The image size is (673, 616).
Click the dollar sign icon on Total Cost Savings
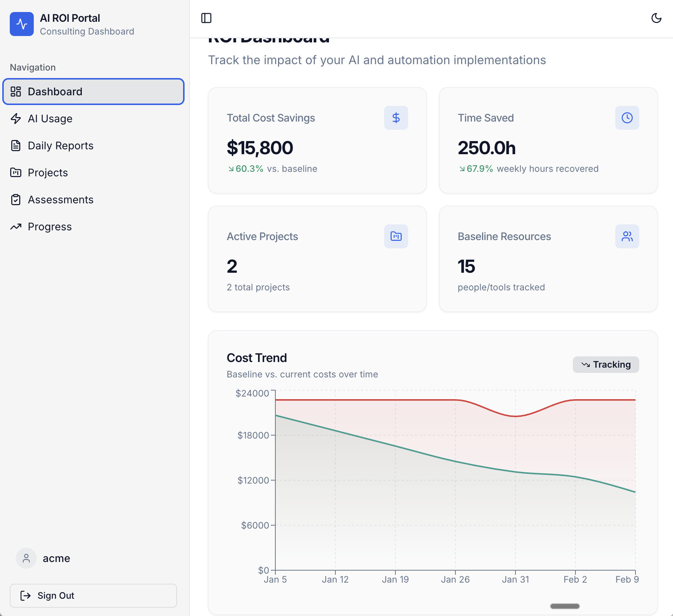pyautogui.click(x=396, y=118)
